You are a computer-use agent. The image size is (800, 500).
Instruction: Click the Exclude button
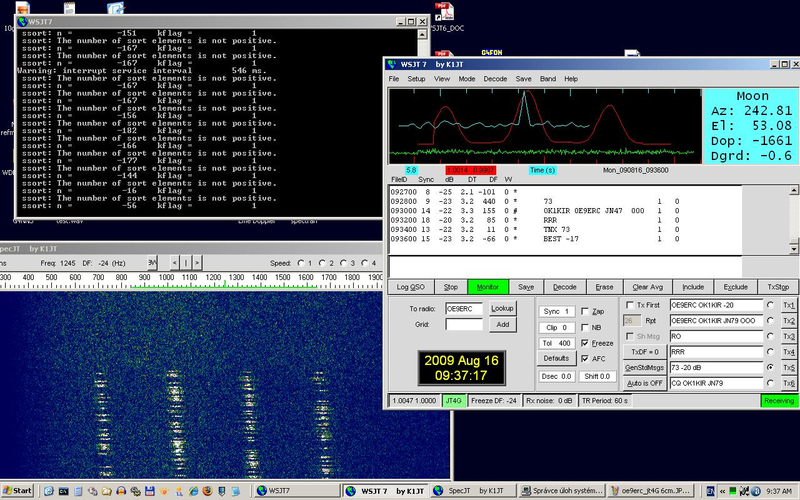(736, 287)
